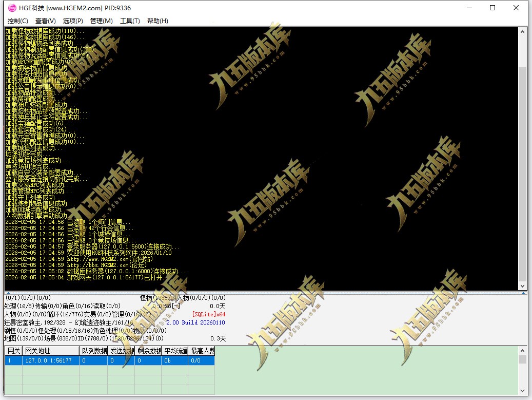The image size is (532, 400).
Task: Click log panel scroll up arrow
Action: click(x=522, y=32)
